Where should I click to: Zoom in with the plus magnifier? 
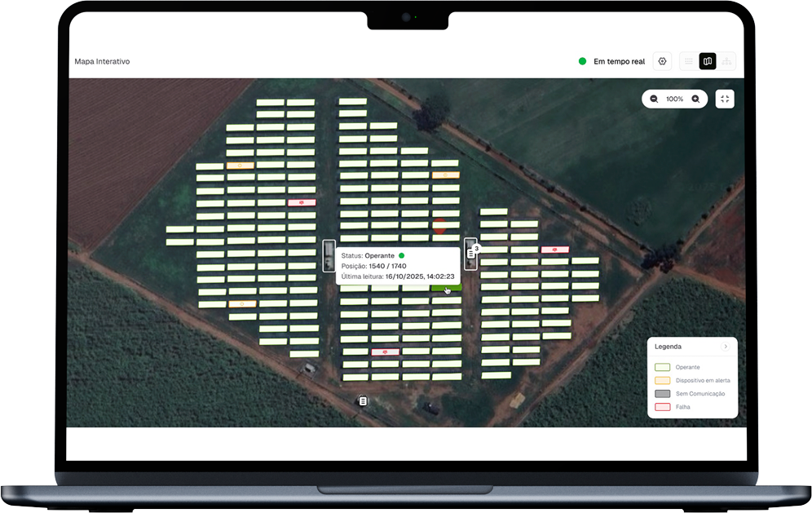pos(695,99)
